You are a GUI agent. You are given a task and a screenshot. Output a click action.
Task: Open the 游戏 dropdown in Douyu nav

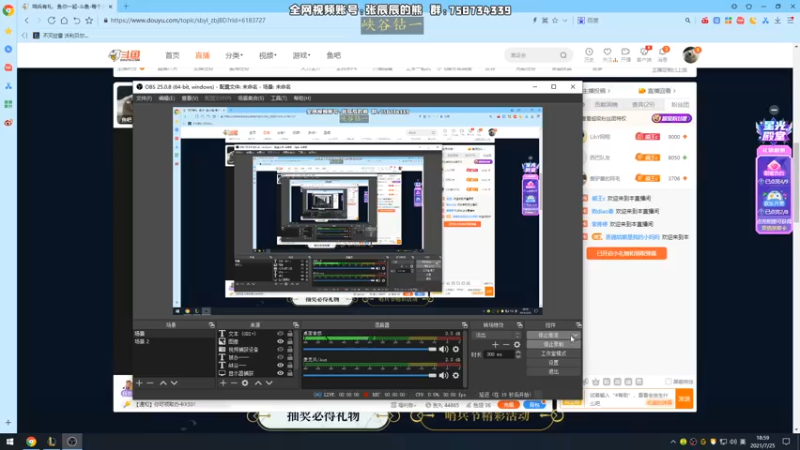[x=301, y=55]
